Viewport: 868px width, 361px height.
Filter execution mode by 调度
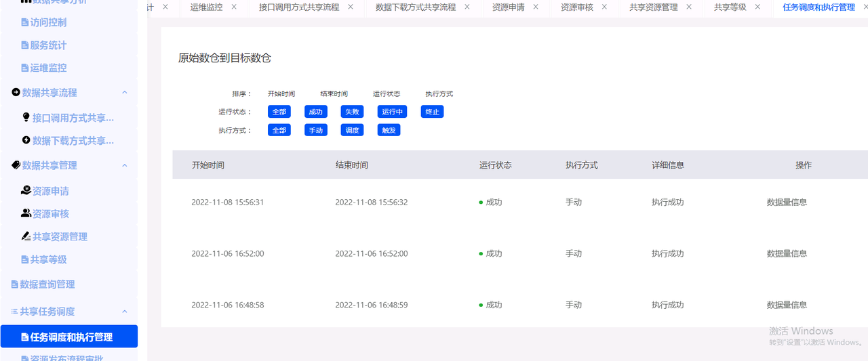tap(352, 130)
